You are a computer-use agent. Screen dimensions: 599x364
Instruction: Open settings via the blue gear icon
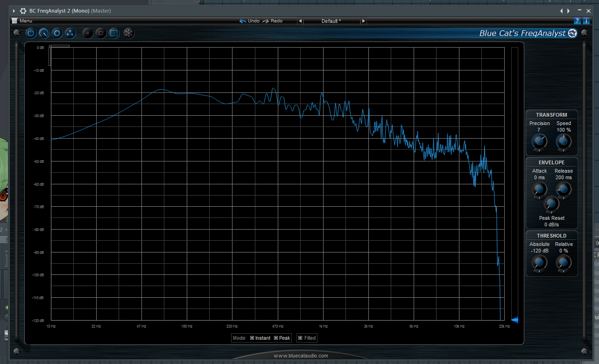pos(57,33)
